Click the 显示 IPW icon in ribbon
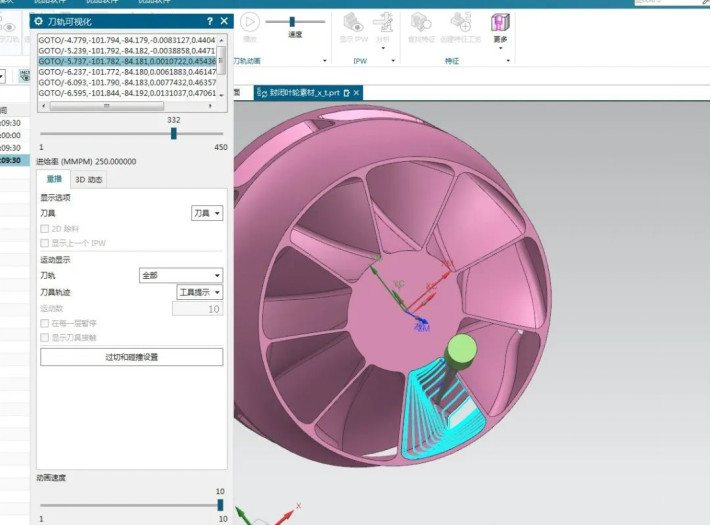The image size is (711, 525). [x=352, y=22]
